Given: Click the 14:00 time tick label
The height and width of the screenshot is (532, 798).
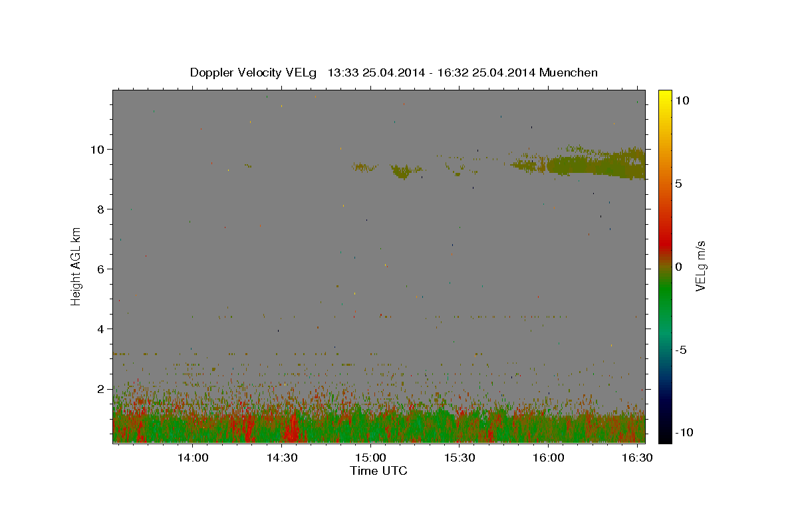Looking at the screenshot, I should tap(194, 458).
